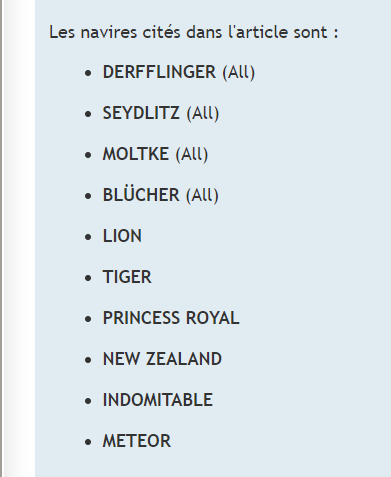Open the MOLTKE ship link

tap(136, 154)
